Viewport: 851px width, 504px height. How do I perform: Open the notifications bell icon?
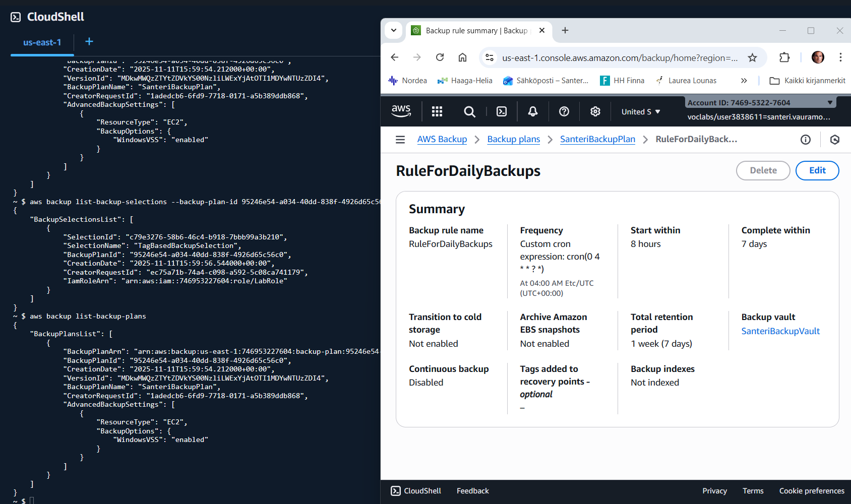point(533,111)
